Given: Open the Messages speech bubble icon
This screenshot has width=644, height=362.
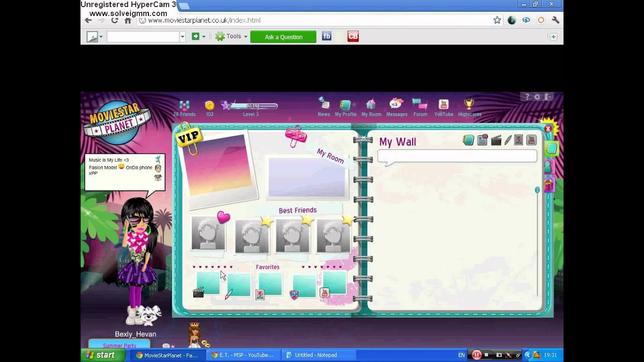Looking at the screenshot, I should click(x=396, y=104).
